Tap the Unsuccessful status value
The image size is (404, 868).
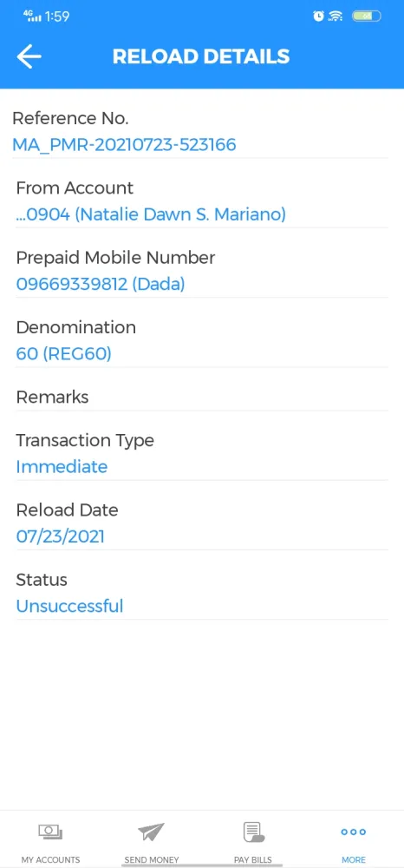click(69, 606)
